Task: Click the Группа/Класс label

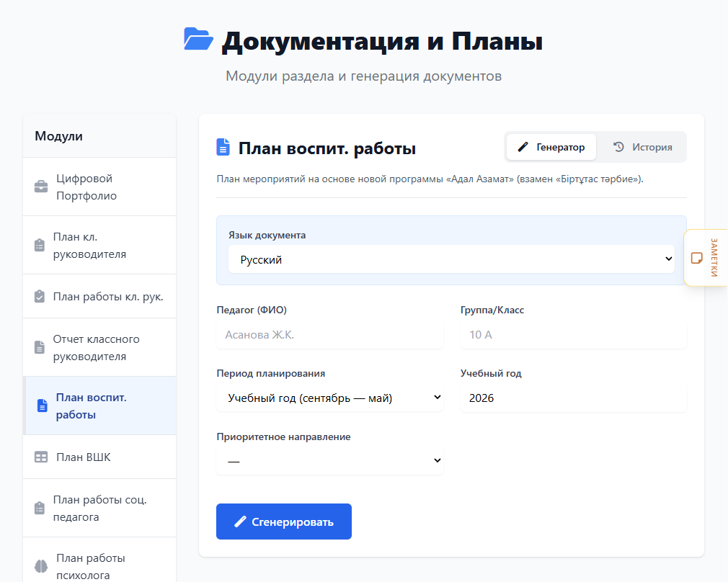Action: pyautogui.click(x=492, y=310)
